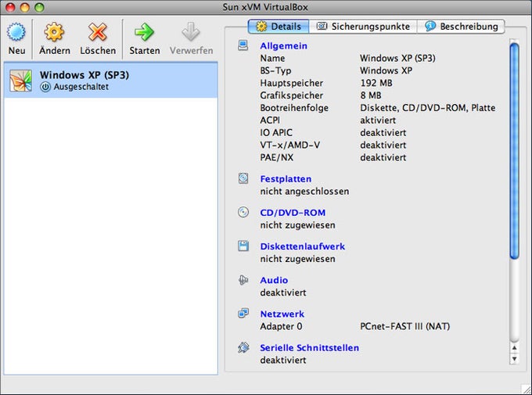Click the 'Windows XP' BS-Typ value
This screenshot has width=532, height=395.
386,70
